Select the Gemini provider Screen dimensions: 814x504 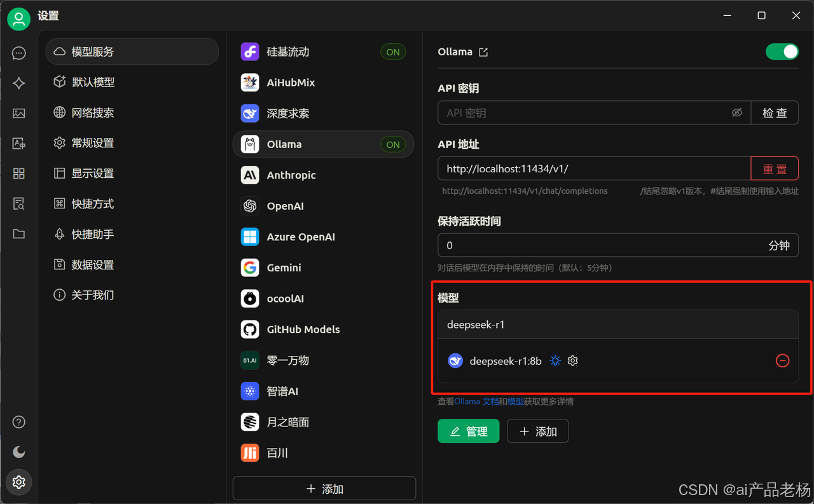click(323, 268)
